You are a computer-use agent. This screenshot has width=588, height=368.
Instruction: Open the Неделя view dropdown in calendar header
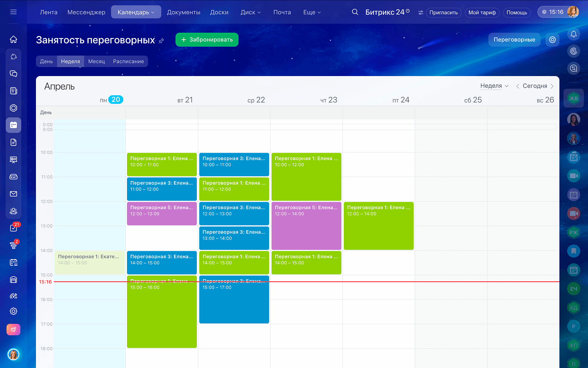[494, 86]
